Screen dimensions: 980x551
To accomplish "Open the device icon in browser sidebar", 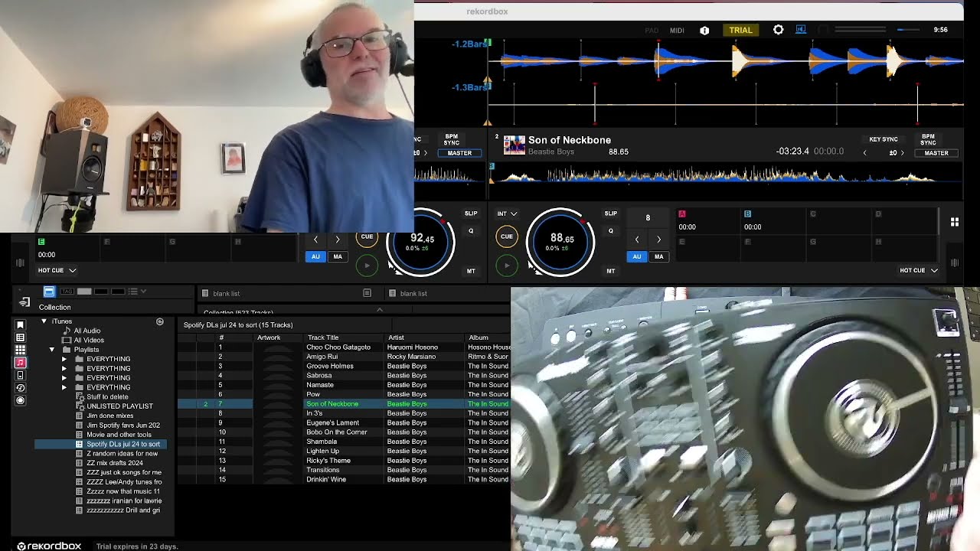I will click(21, 376).
